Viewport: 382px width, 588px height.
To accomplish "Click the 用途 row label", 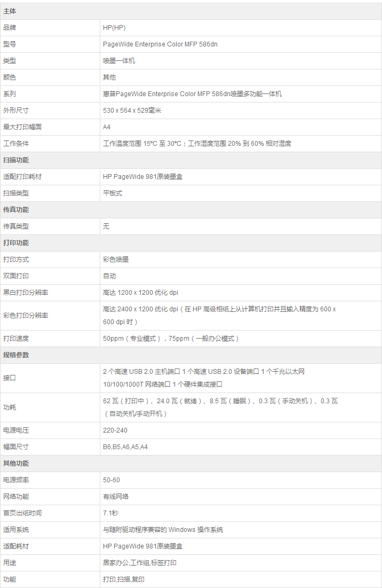I will 10,563.
